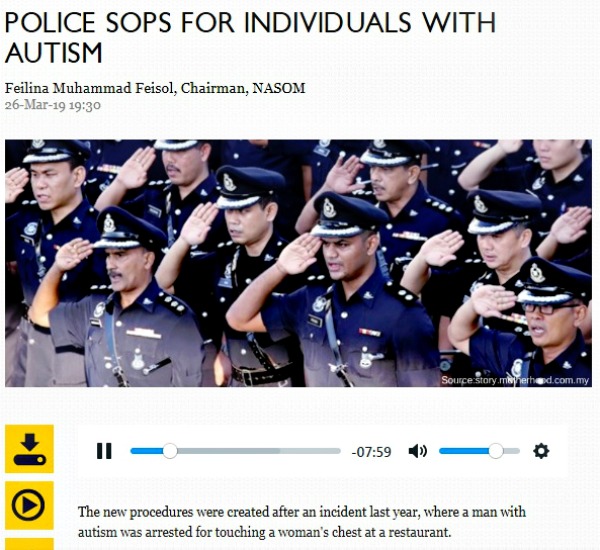The width and height of the screenshot is (600, 550).
Task: Click the partially visible yellow icon at bottom
Action: tap(29, 544)
